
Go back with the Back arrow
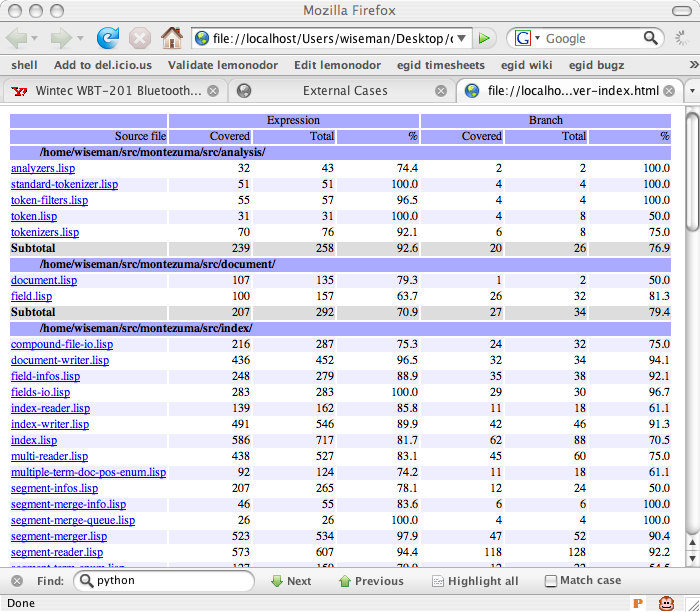17,38
